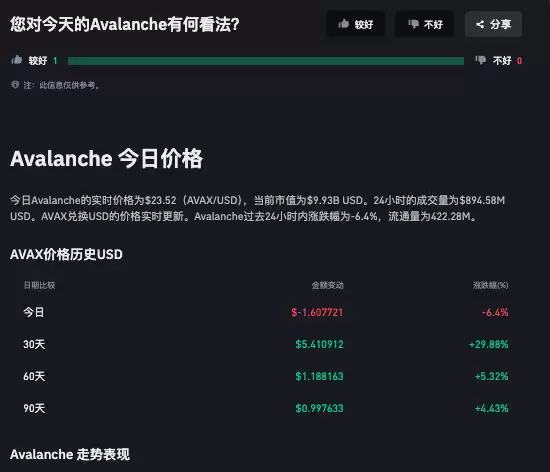
Task: Vote 不好 with the thumbs-down button
Action: [x=425, y=24]
